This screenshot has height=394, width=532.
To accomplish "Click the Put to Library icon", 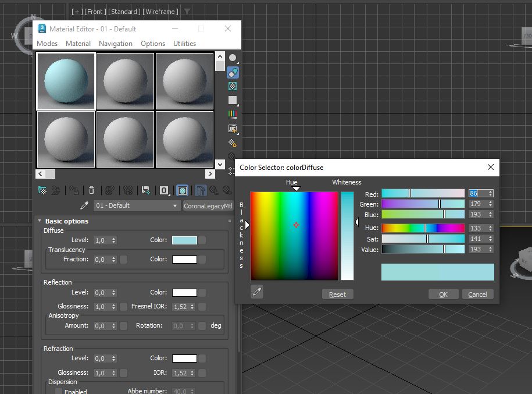I will [x=146, y=190].
